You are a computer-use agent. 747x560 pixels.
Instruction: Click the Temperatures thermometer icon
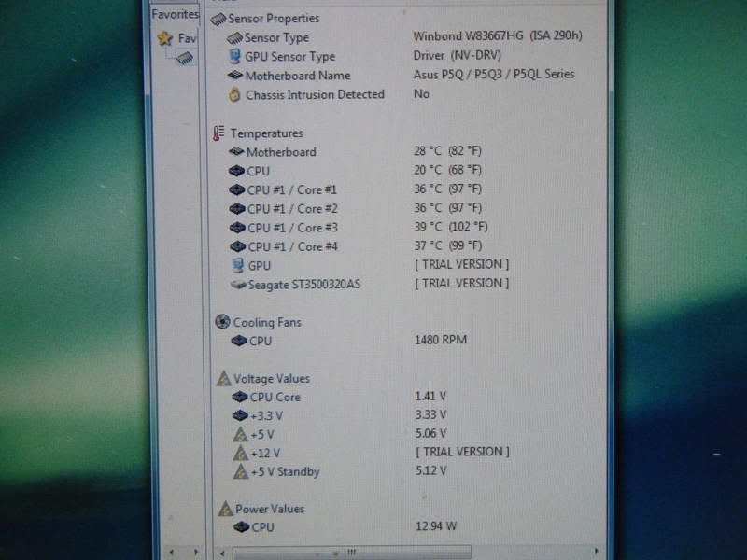218,133
